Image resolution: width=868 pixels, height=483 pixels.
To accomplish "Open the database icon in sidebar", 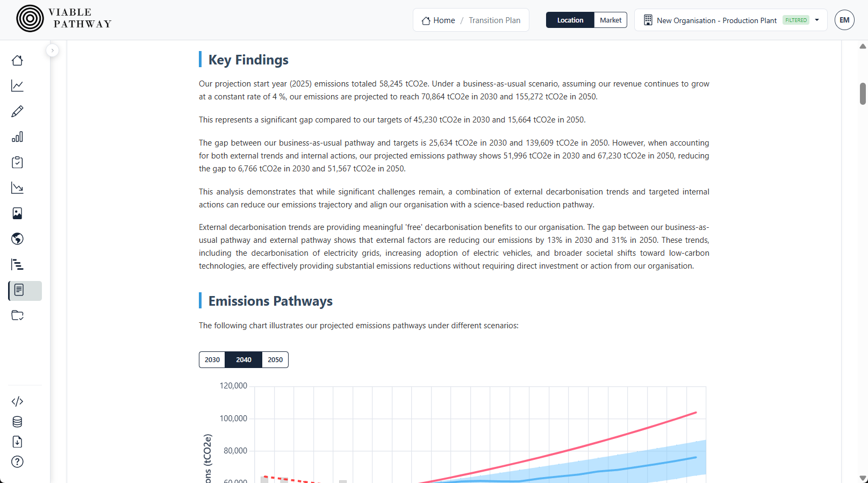I will [17, 422].
